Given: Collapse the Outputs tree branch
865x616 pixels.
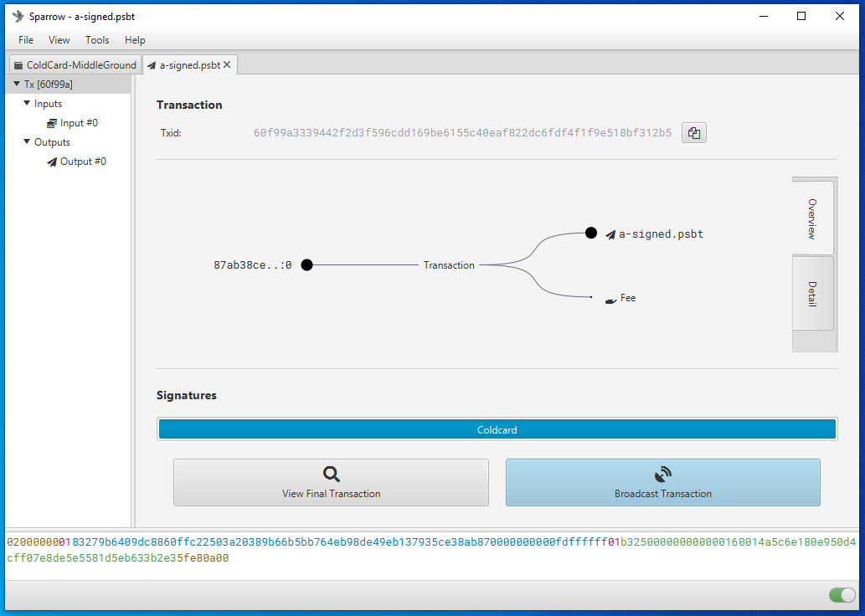Looking at the screenshot, I should [27, 141].
